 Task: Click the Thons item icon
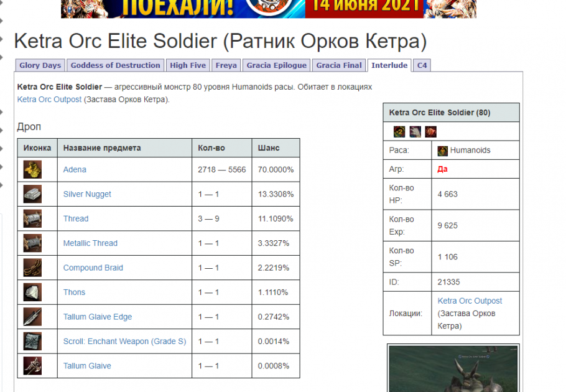click(x=33, y=292)
